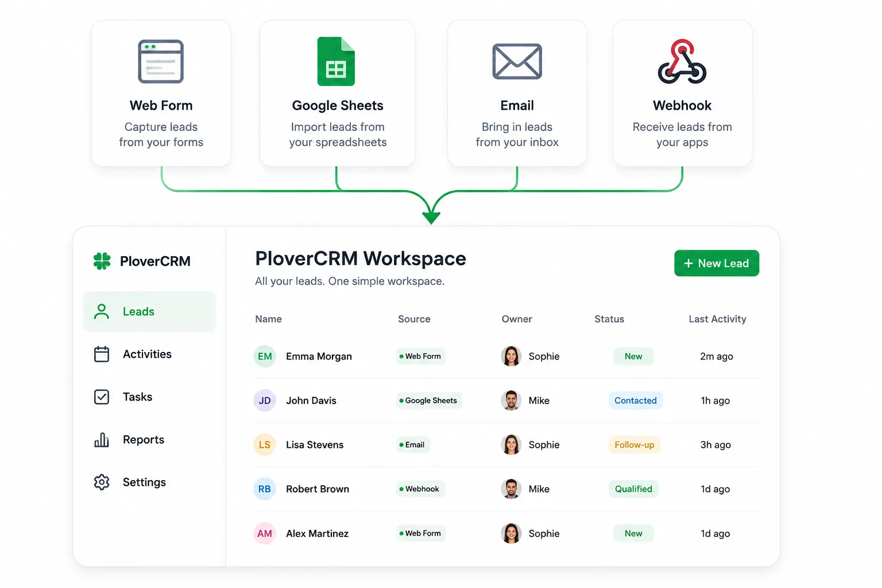Screen dimensions: 882x588
Task: Open lead John Davis
Action: pyautogui.click(x=311, y=401)
